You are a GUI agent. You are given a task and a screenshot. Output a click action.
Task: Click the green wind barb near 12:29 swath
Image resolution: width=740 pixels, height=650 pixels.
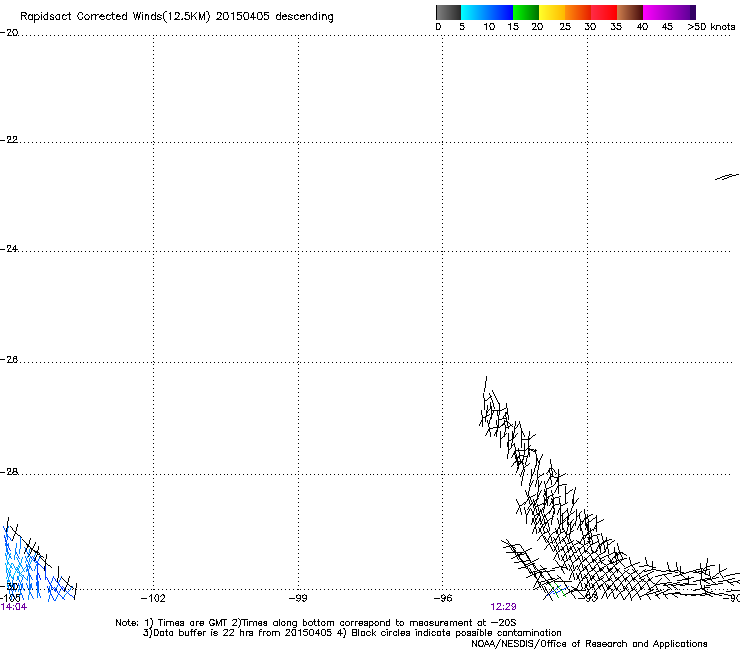click(x=557, y=590)
